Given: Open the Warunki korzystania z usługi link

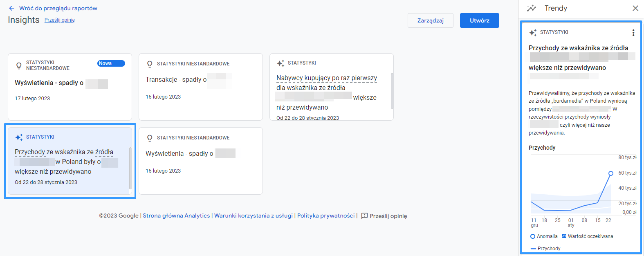Looking at the screenshot, I should 254,216.
